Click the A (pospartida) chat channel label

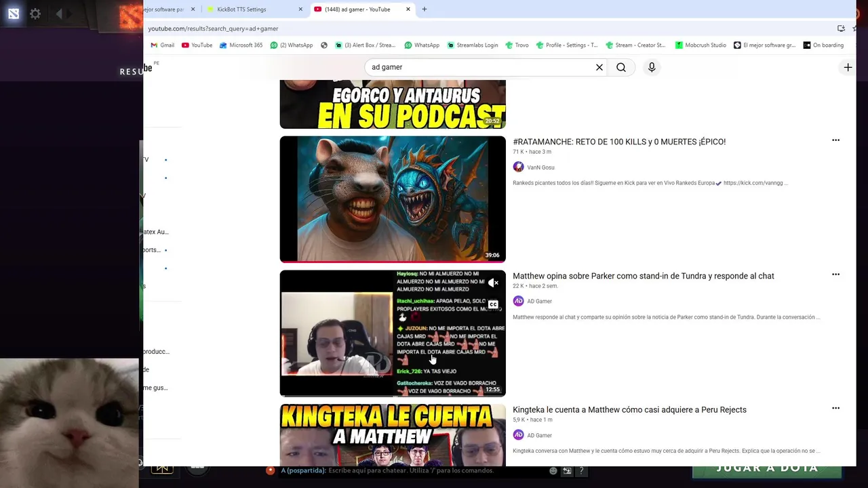(x=303, y=470)
